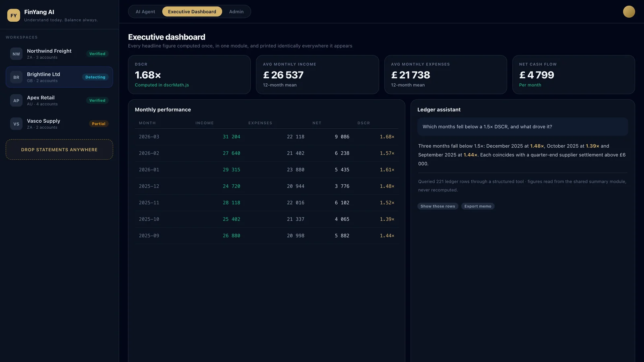
Task: Click the VS workspace badge icon
Action: tap(16, 124)
